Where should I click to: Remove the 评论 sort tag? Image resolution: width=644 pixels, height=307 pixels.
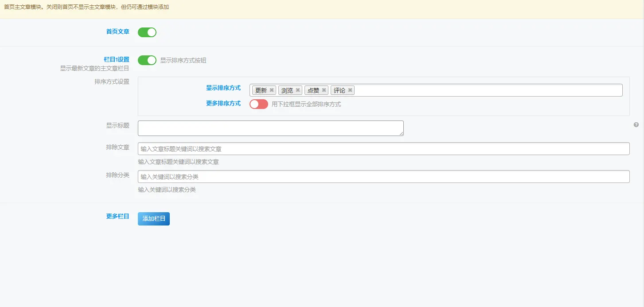(x=350, y=90)
